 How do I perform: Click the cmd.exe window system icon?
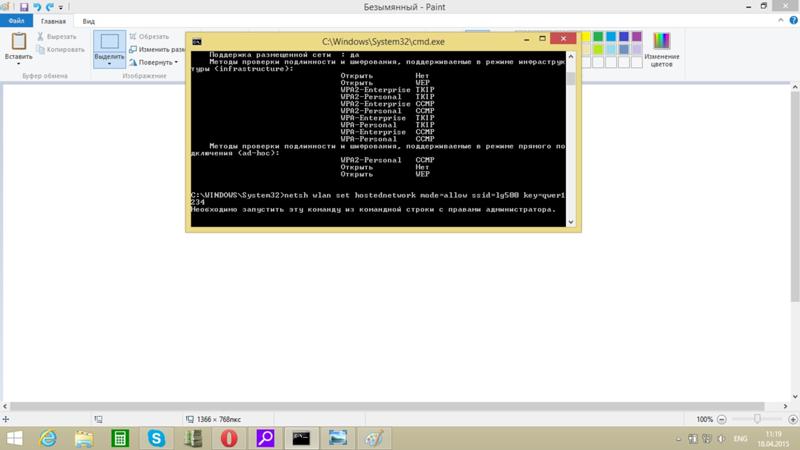196,42
